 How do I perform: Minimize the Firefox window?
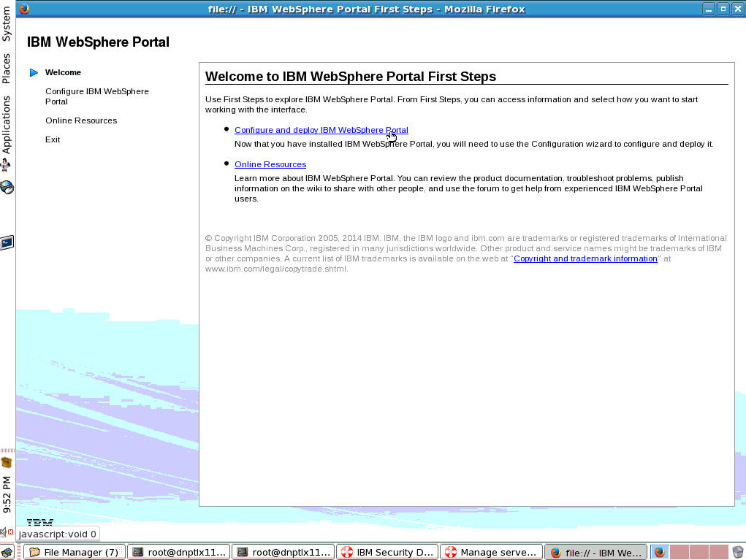click(709, 9)
